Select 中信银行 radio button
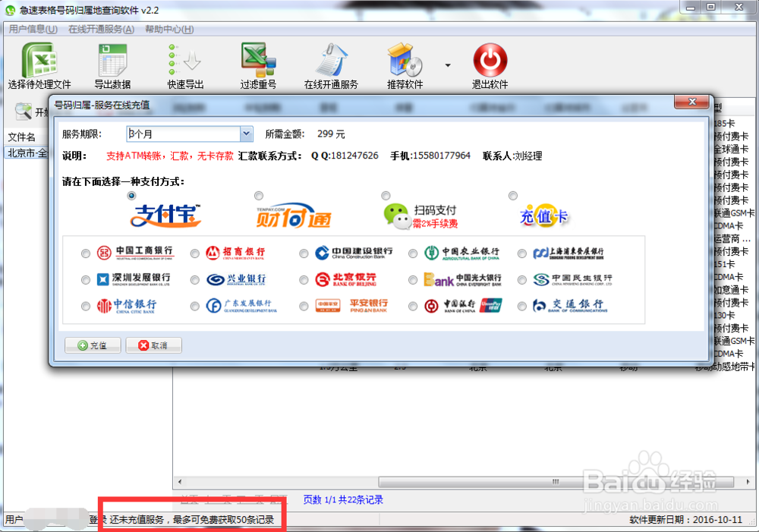This screenshot has width=759, height=532. pyautogui.click(x=86, y=306)
